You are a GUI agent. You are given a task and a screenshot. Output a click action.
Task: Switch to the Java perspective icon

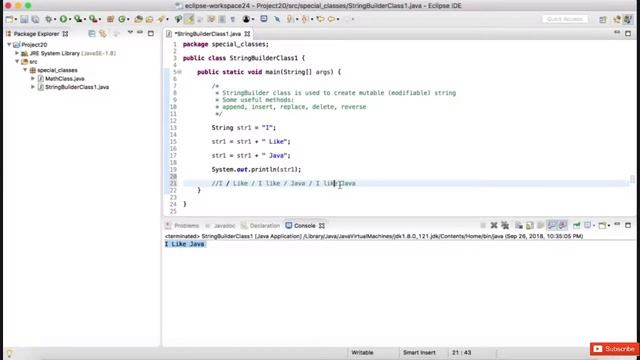tap(628, 19)
